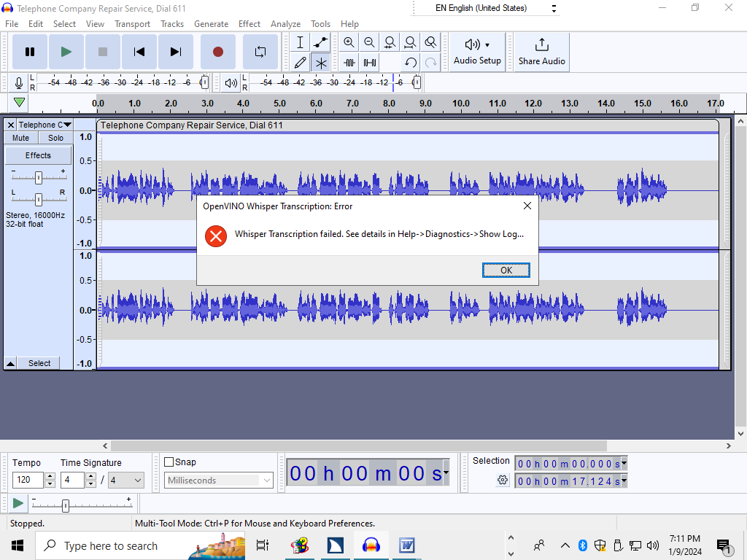Click the record meter microphone icon
This screenshot has height=560, width=747.
click(x=18, y=83)
